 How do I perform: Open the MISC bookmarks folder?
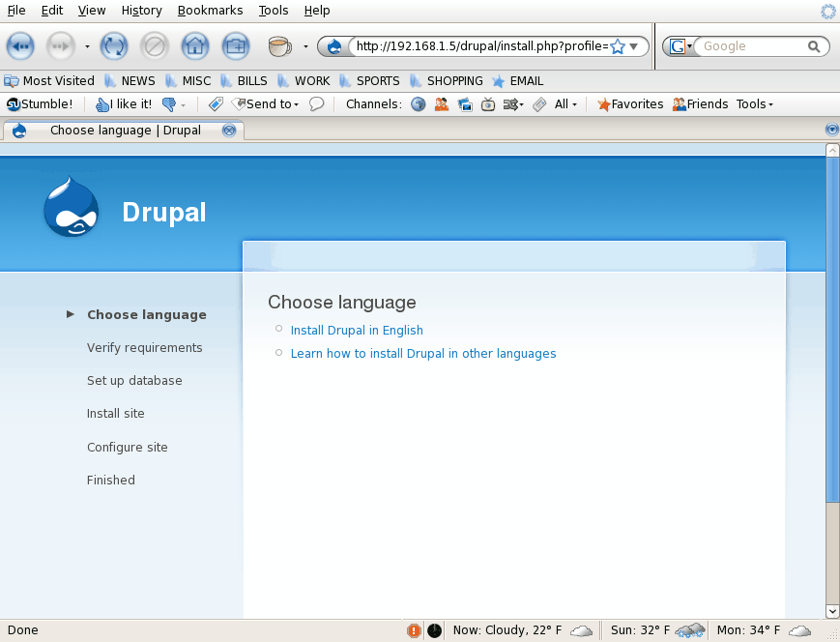188,81
